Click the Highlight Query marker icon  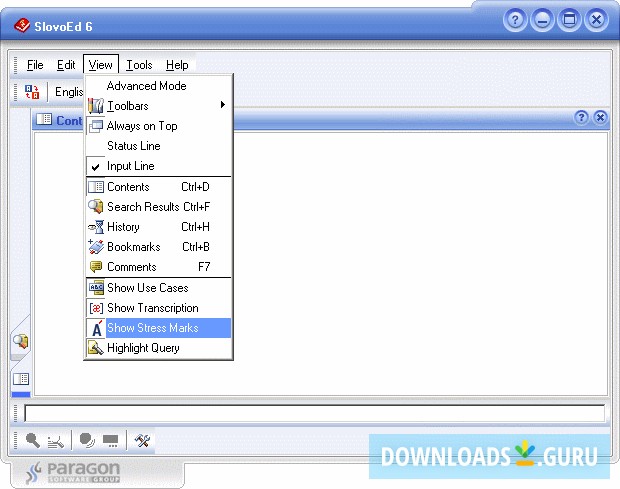96,348
